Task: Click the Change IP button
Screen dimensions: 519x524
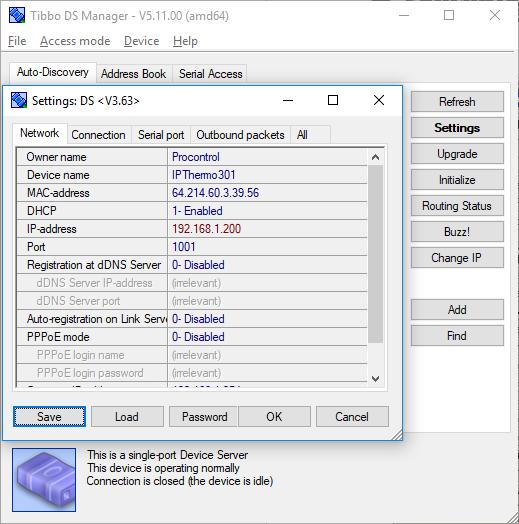Action: click(457, 258)
